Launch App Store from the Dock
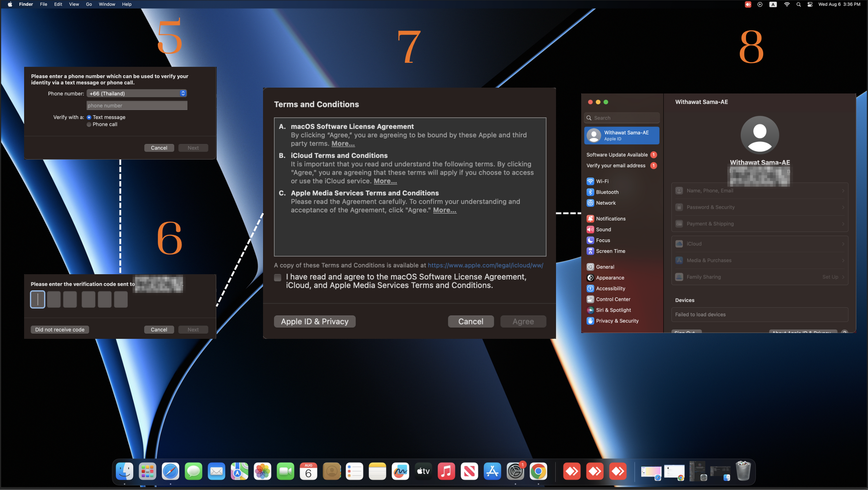The width and height of the screenshot is (868, 490). tap(492, 471)
